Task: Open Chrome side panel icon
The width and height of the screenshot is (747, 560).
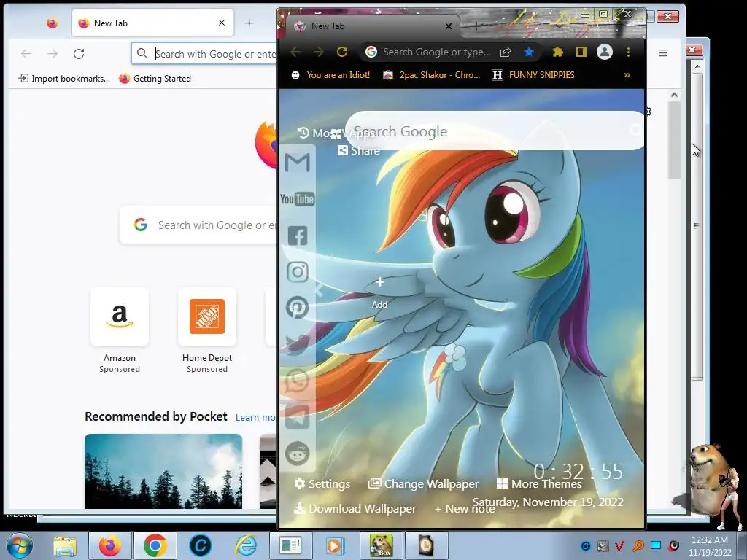Action: pos(581,52)
